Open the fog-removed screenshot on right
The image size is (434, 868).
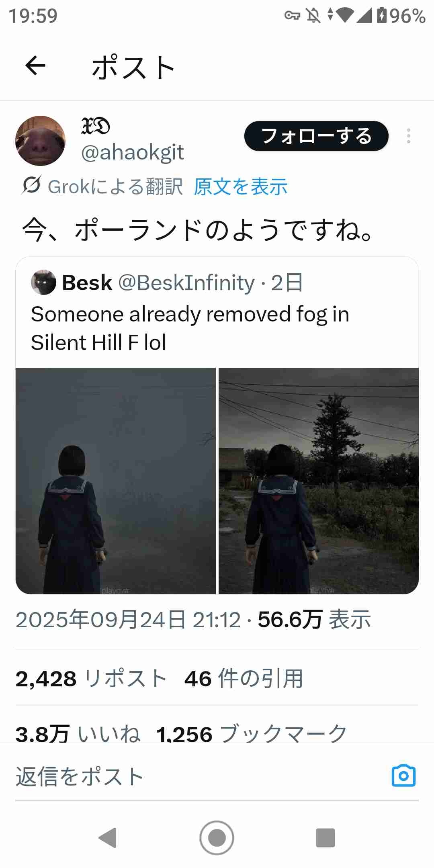point(319,481)
